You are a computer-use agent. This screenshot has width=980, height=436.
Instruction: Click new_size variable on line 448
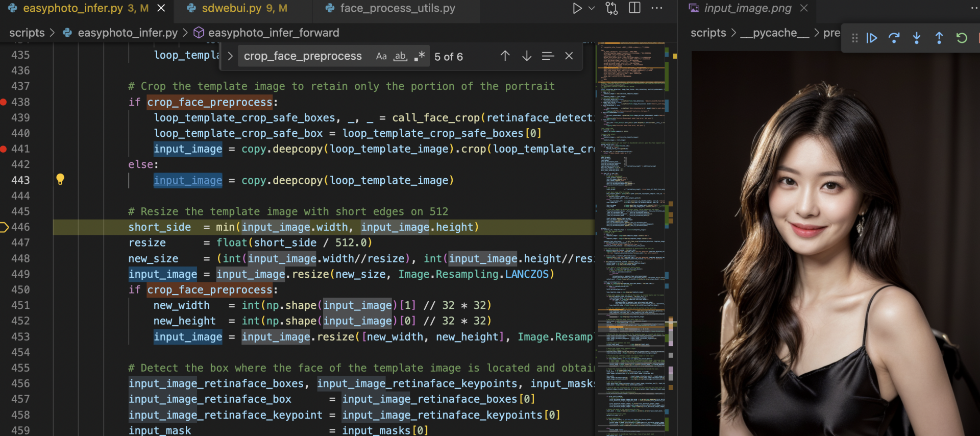(153, 259)
